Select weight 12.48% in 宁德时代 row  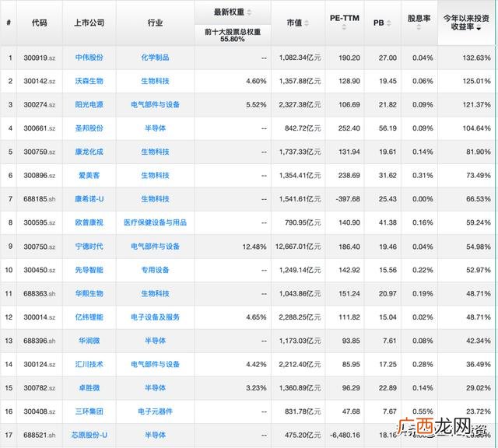[x=254, y=247]
